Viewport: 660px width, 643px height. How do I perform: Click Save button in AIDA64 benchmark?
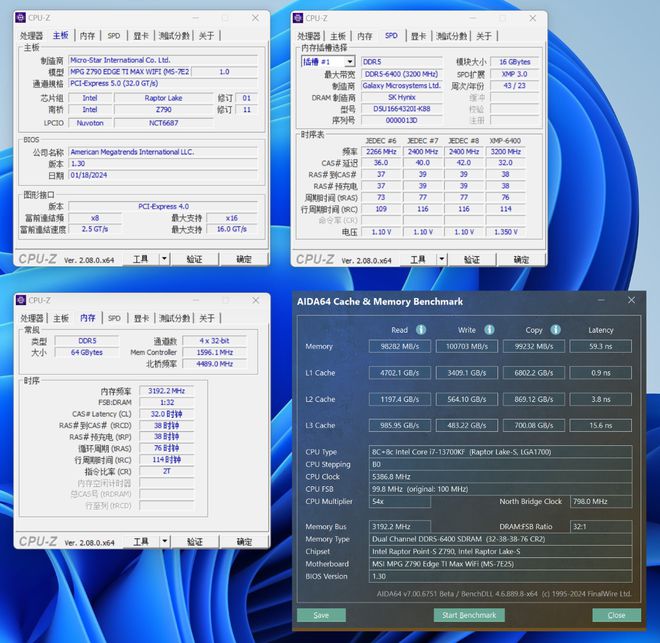click(321, 615)
